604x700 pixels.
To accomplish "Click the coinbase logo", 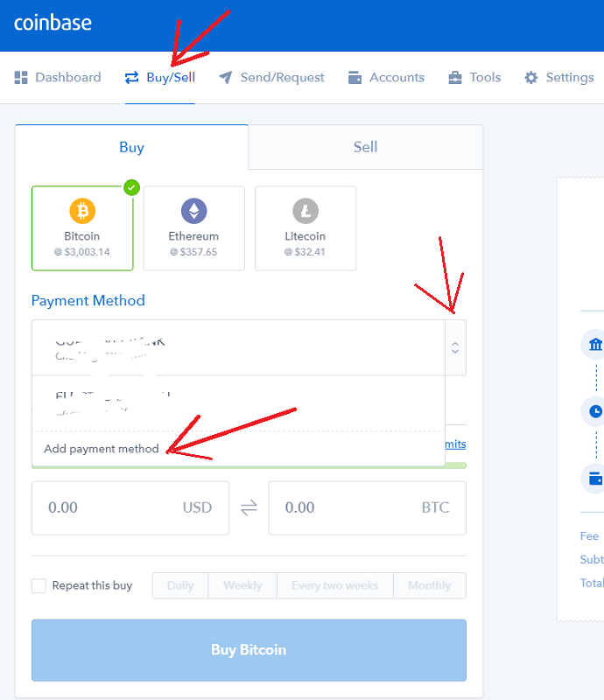I will click(x=53, y=23).
